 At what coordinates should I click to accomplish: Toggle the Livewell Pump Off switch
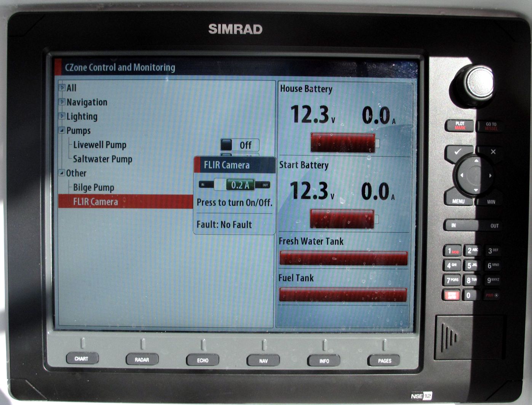click(x=240, y=145)
